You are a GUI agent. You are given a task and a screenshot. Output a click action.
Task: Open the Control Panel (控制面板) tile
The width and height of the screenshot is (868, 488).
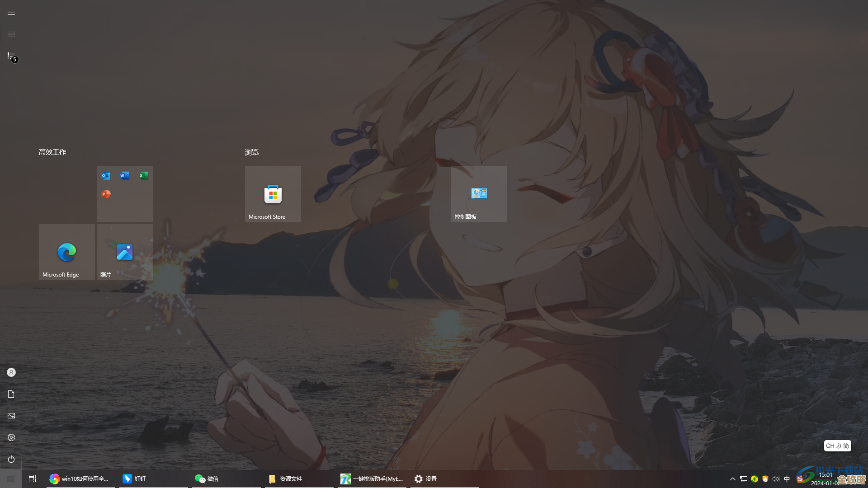(x=479, y=194)
